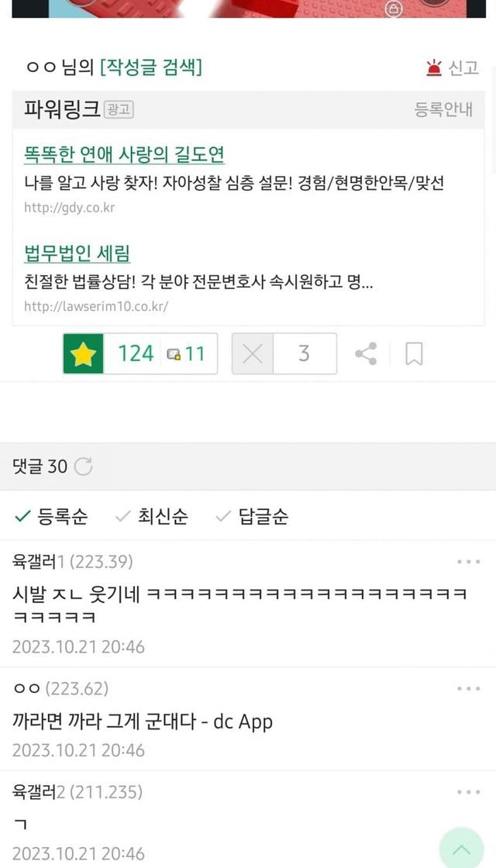Open the three-dot menu on 육갤러2's comment
Viewport: 496px width, 868px height.
469,792
